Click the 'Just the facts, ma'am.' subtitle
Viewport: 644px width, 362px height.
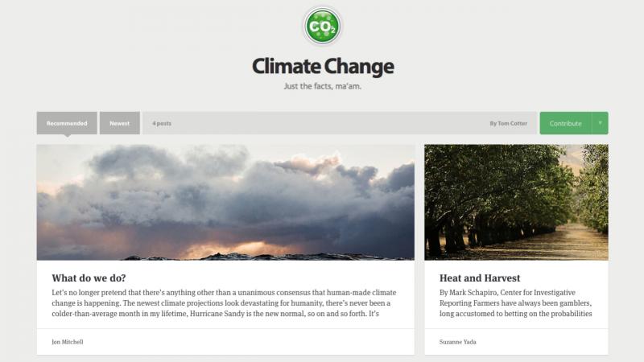tap(323, 87)
